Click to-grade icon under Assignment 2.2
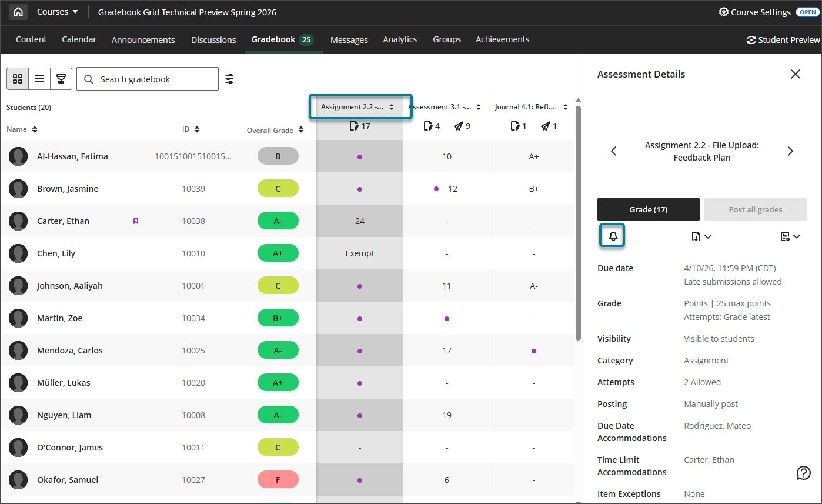Image resolution: width=822 pixels, height=504 pixels. click(354, 126)
